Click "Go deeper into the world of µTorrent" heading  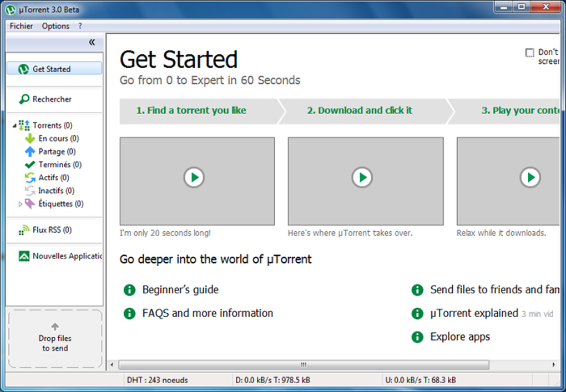coord(215,259)
